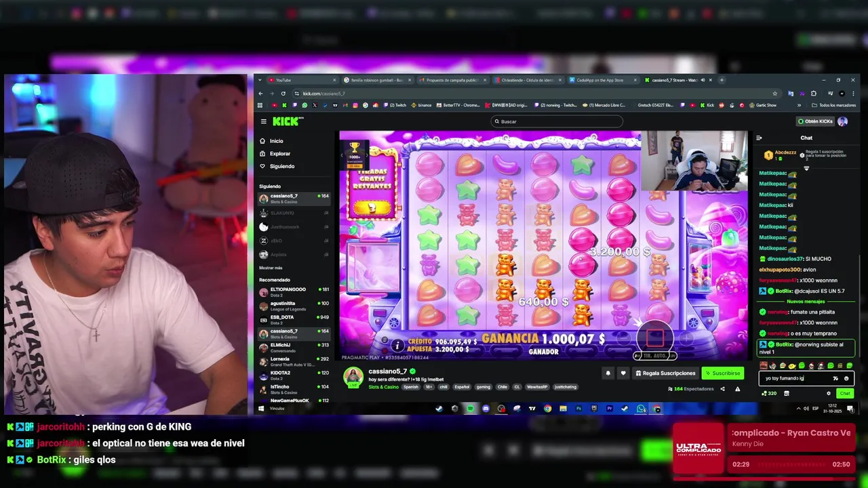Toggle follow heart for cassiano5_7
The image size is (868, 488).
click(623, 373)
